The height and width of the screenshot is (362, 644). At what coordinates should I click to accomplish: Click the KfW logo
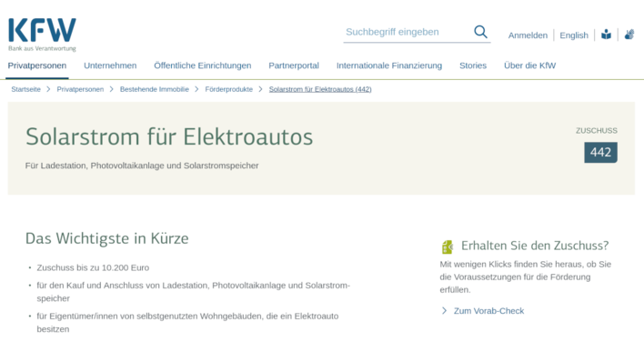[x=42, y=35]
